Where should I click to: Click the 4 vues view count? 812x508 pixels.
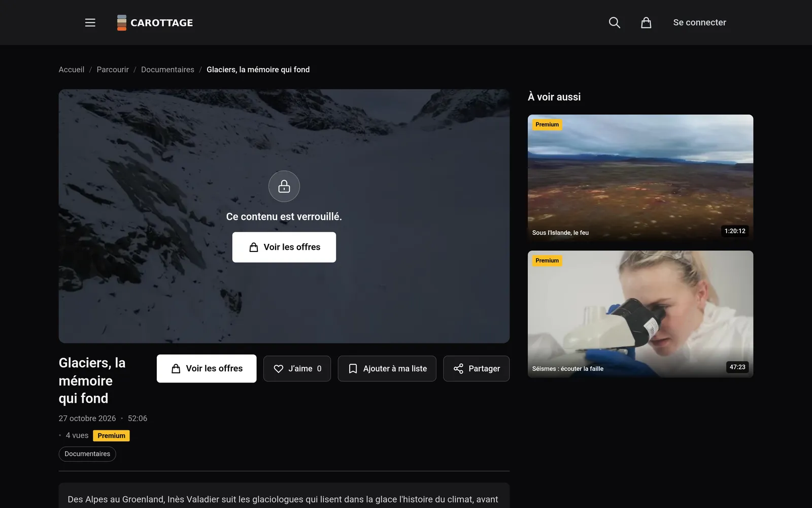point(77,436)
